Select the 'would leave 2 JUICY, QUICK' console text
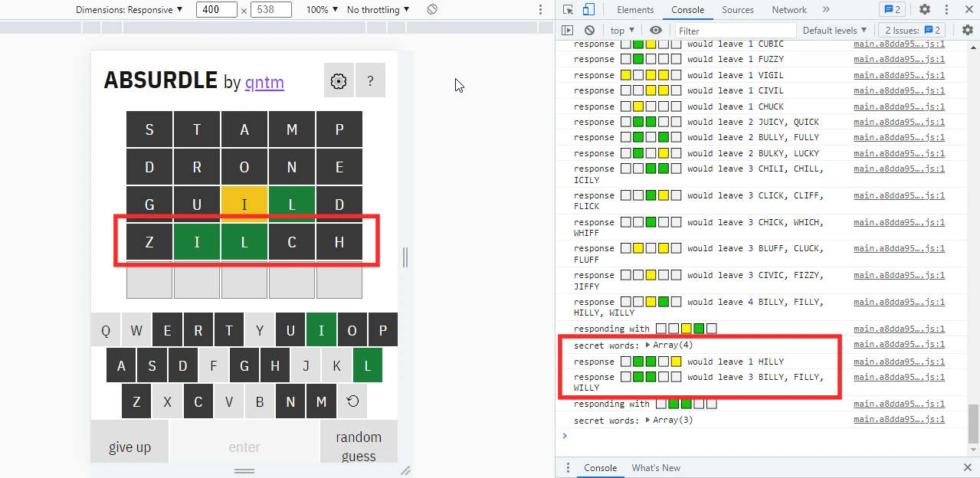980x478 pixels. pyautogui.click(x=753, y=122)
